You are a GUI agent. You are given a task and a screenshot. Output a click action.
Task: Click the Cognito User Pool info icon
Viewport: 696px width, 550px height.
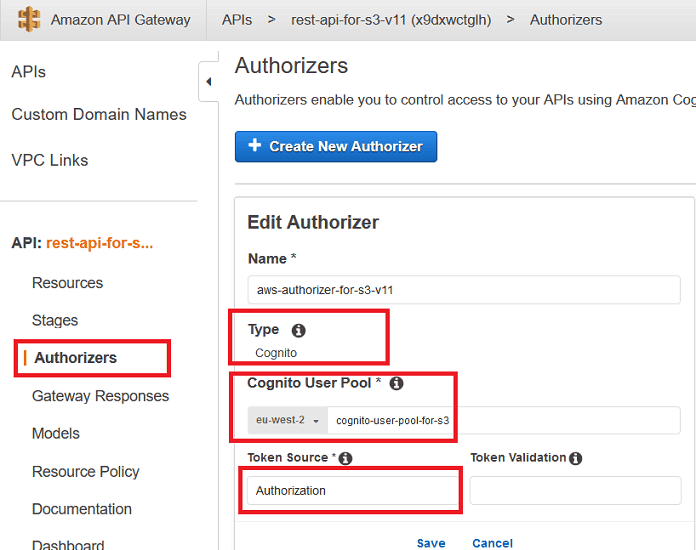tap(396, 383)
